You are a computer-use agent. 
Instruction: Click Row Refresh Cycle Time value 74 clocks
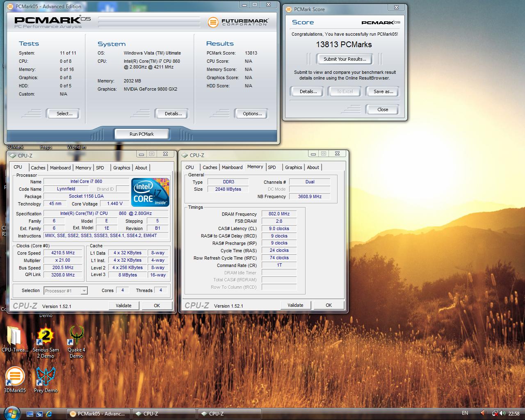pyautogui.click(x=279, y=258)
